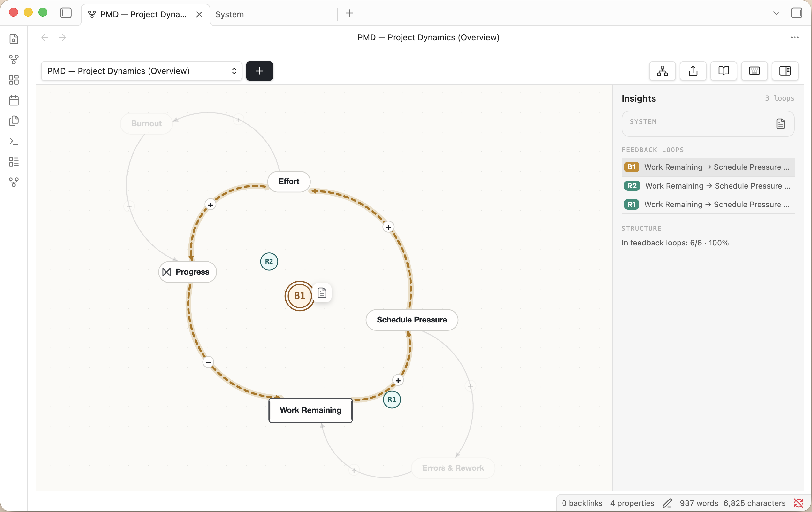The height and width of the screenshot is (512, 812).
Task: Click the export share toolbar button
Action: click(x=693, y=71)
